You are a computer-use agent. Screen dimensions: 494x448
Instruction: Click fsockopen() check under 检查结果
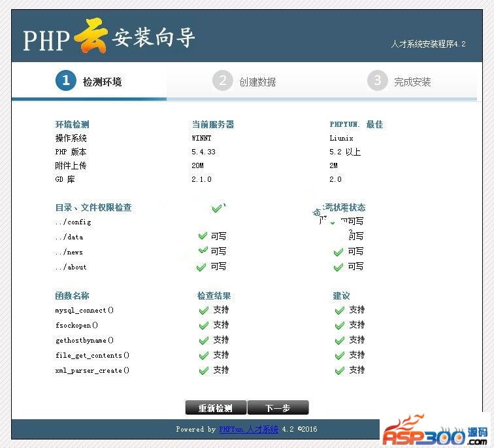(x=204, y=325)
